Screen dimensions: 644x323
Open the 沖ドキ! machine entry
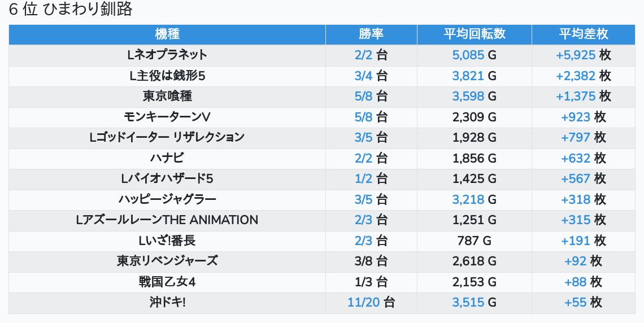[167, 303]
